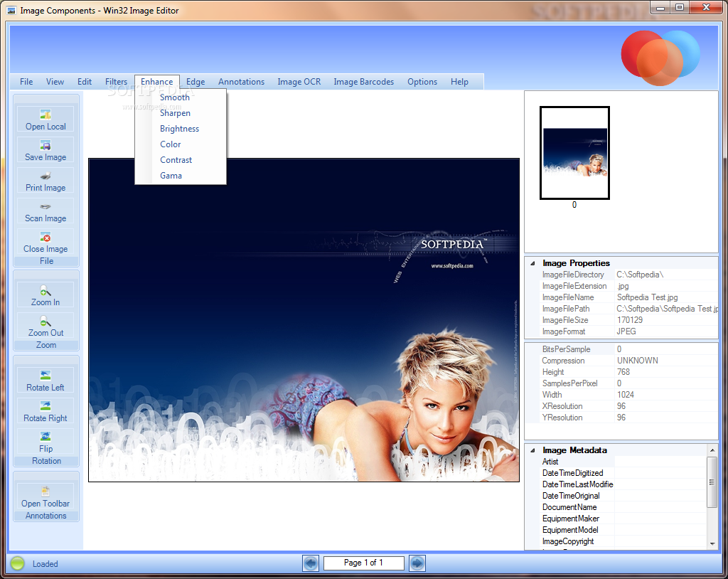This screenshot has width=728, height=579.
Task: Open the Image Barcodes menu
Action: pos(363,82)
